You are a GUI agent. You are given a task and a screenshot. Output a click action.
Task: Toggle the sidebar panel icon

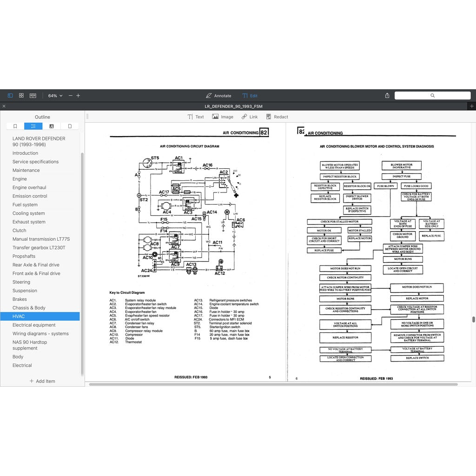pyautogui.click(x=10, y=95)
